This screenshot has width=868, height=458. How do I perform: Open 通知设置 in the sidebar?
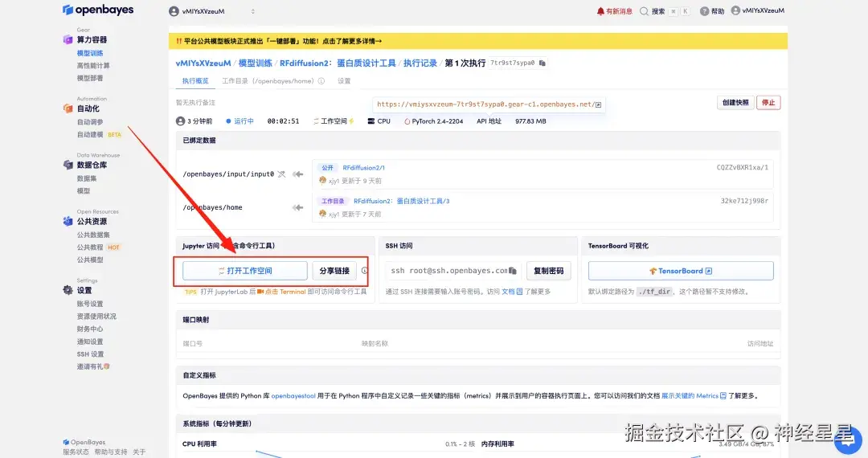90,341
